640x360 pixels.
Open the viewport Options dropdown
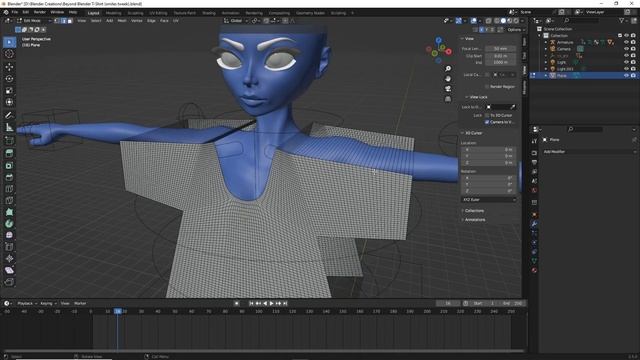point(516,30)
